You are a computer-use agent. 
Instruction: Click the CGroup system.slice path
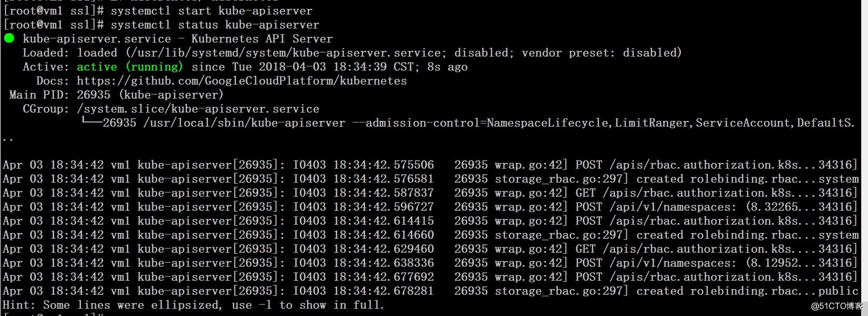pyautogui.click(x=198, y=109)
